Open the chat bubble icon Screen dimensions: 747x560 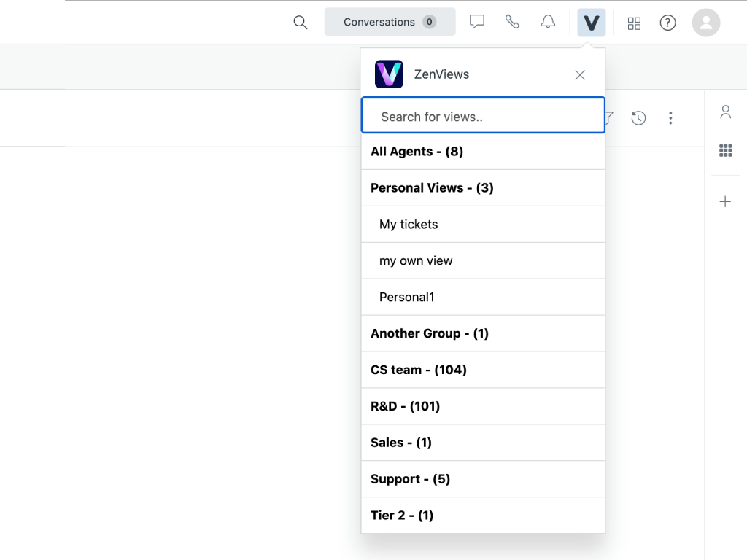(x=477, y=22)
